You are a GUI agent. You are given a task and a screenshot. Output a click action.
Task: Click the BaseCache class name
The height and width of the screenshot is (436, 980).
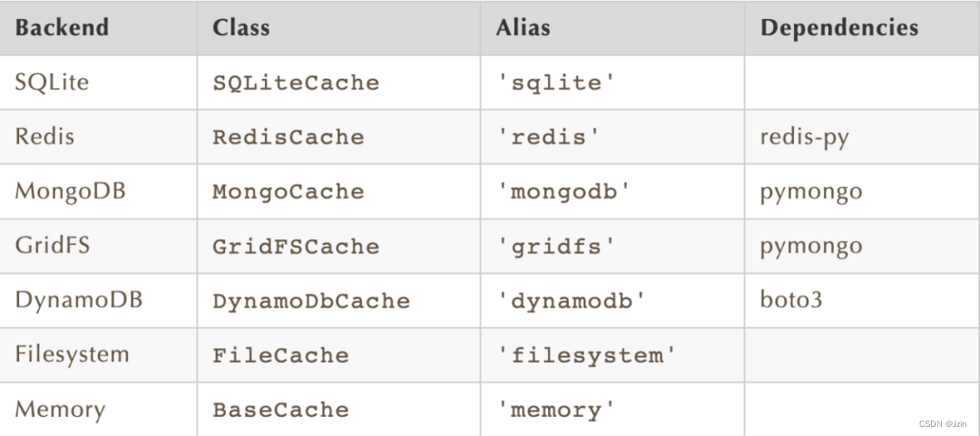(x=280, y=409)
